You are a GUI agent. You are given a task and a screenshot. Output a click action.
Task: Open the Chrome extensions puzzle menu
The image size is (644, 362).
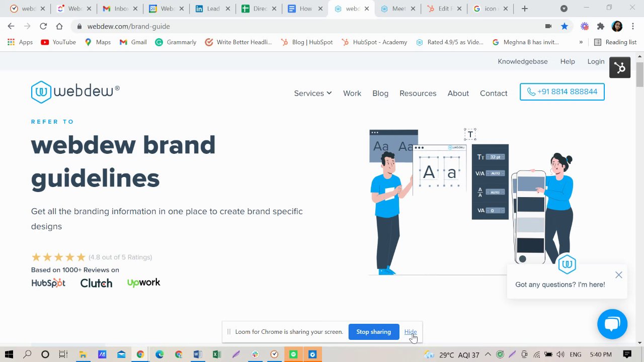600,26
